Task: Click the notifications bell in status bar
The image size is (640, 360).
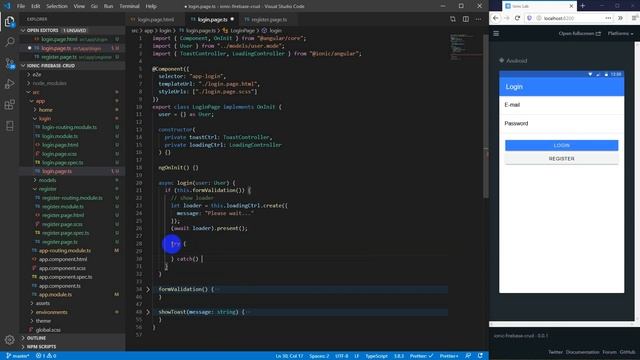Action: point(480,356)
